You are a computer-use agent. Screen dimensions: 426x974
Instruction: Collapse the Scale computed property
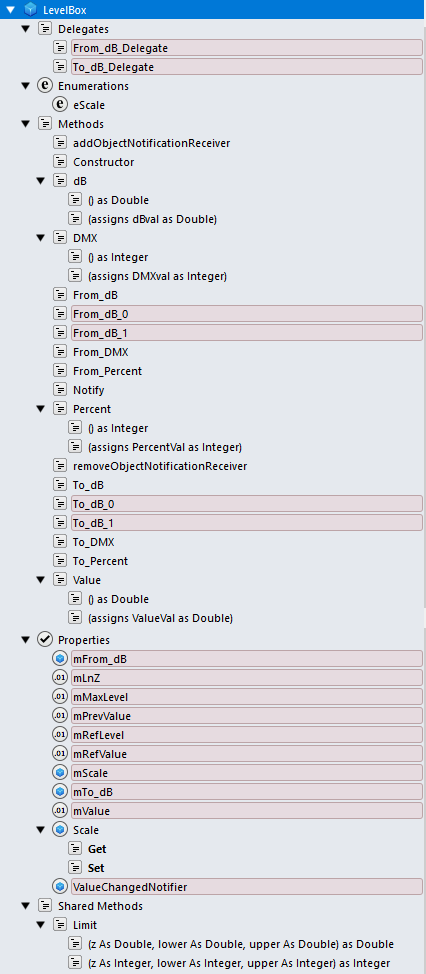coord(40,830)
